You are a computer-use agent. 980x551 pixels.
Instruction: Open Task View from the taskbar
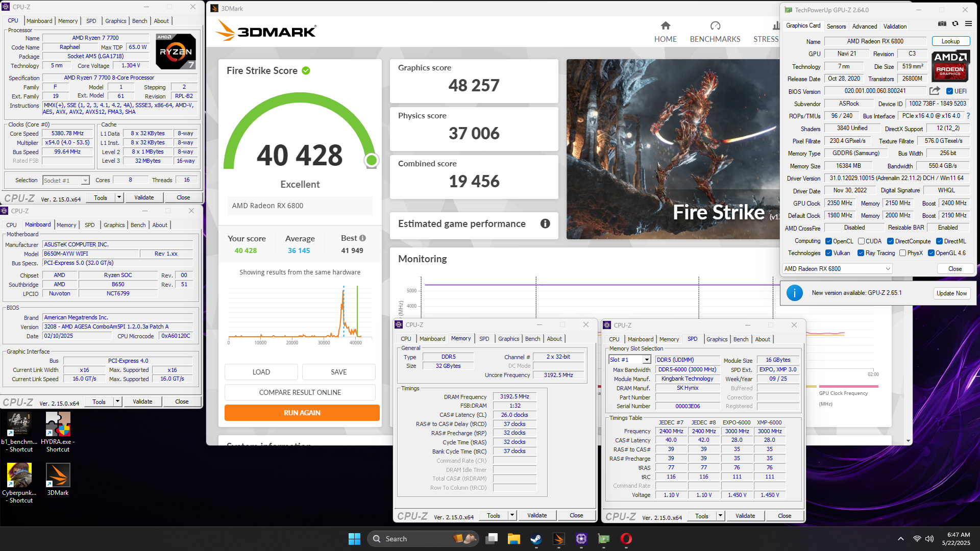pos(492,539)
